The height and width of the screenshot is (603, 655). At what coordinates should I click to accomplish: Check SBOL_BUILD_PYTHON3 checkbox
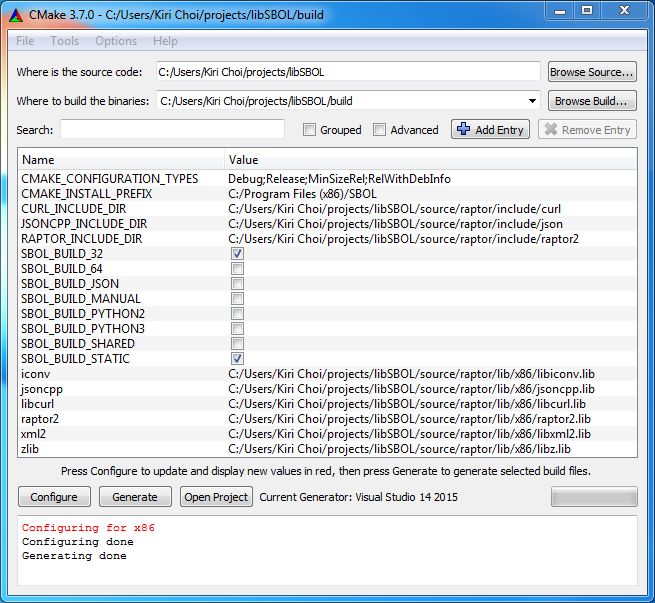pyautogui.click(x=237, y=329)
